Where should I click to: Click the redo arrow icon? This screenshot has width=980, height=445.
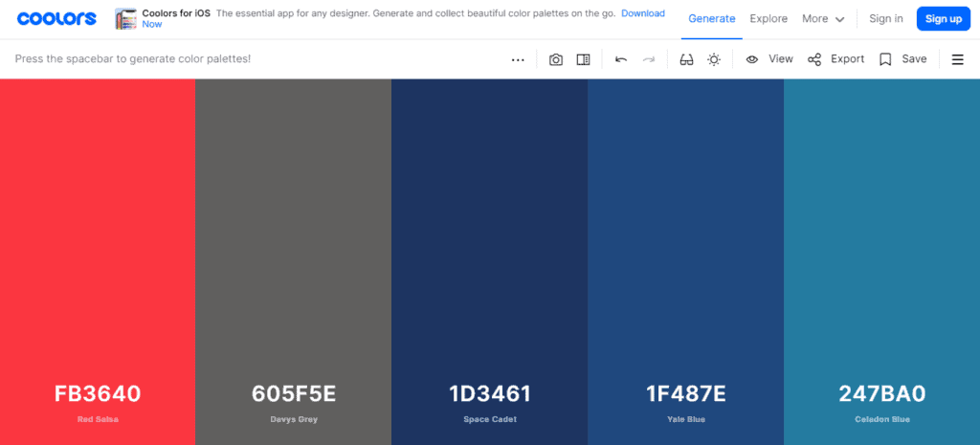point(649,59)
